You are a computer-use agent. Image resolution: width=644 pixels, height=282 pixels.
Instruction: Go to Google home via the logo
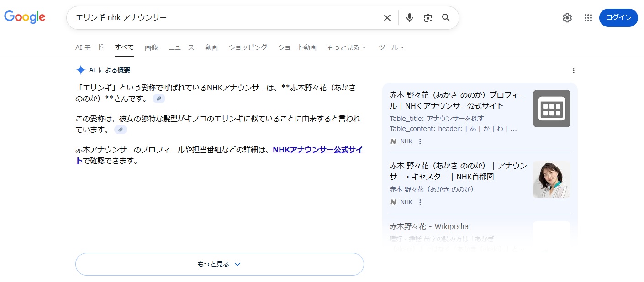25,17
